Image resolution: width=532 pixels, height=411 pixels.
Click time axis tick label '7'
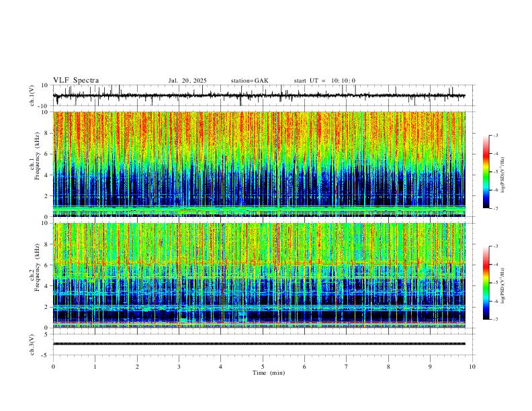point(347,367)
